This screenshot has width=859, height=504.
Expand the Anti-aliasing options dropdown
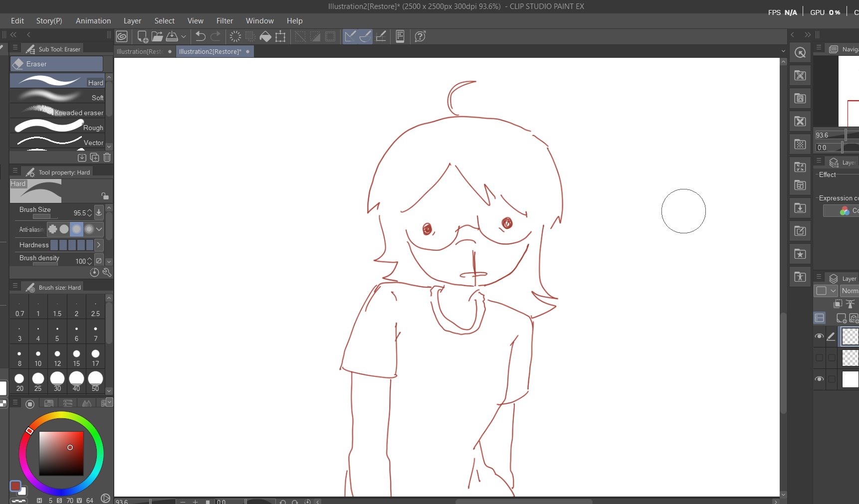tap(99, 229)
